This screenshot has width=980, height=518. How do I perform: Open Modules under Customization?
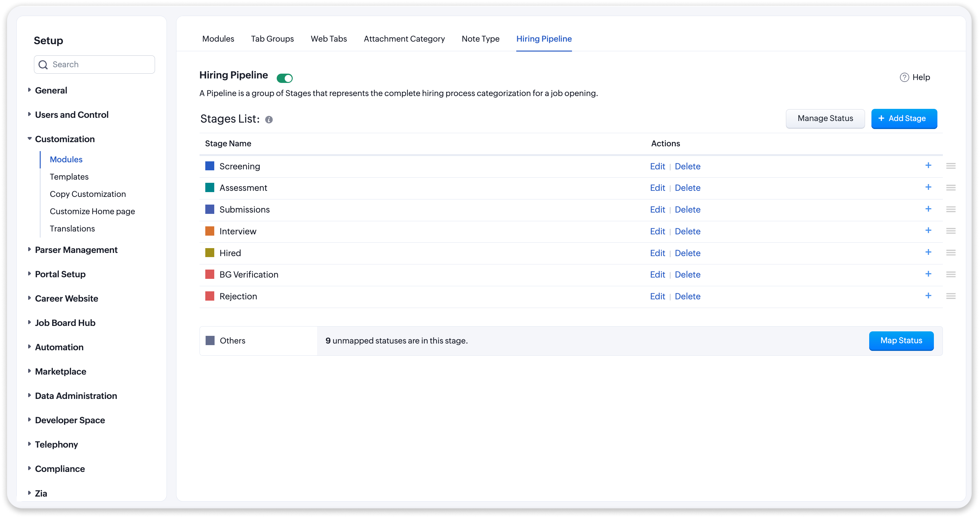point(66,160)
